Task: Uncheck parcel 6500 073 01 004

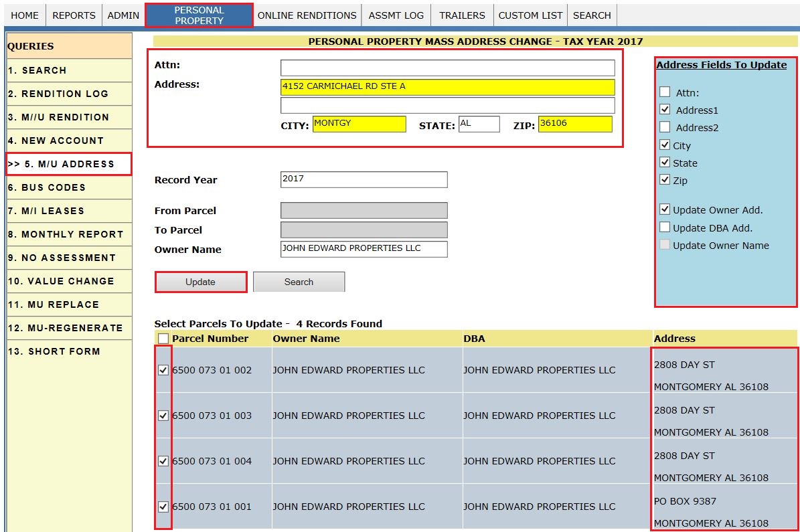Action: [x=163, y=461]
